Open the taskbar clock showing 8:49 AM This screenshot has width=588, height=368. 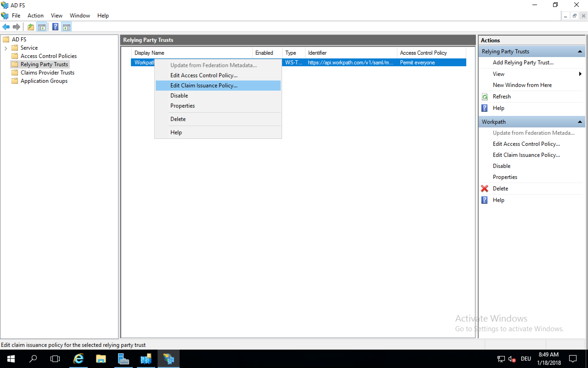pos(549,359)
